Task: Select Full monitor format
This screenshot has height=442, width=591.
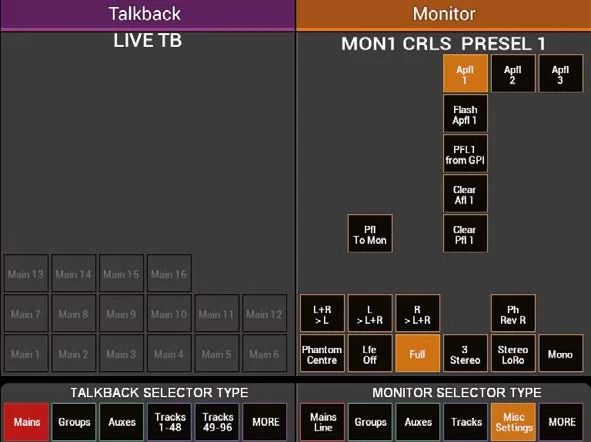Action: pyautogui.click(x=418, y=353)
